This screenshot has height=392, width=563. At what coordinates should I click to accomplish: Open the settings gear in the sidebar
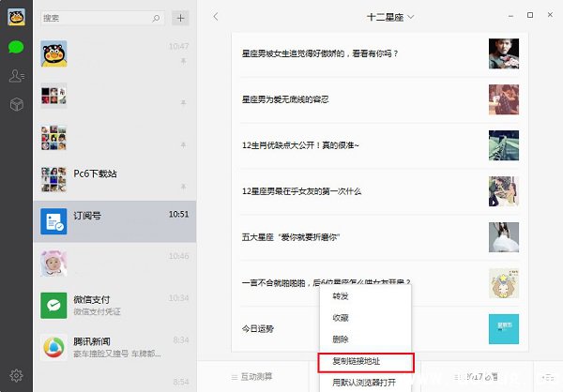(16, 375)
